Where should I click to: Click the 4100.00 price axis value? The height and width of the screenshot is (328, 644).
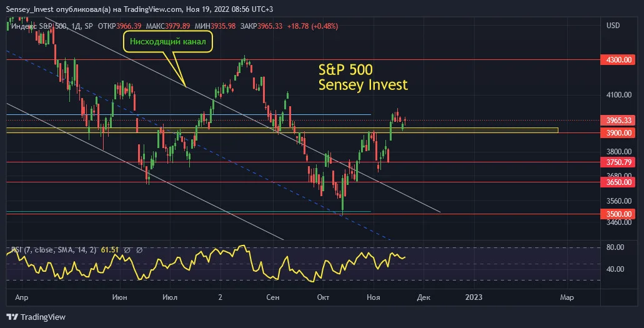[x=619, y=95]
